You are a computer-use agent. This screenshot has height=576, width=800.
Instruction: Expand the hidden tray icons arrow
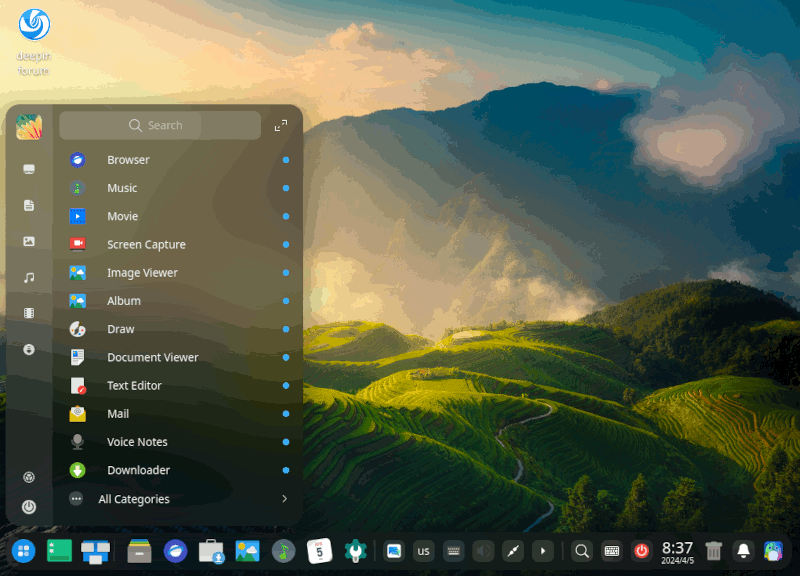coord(543,550)
